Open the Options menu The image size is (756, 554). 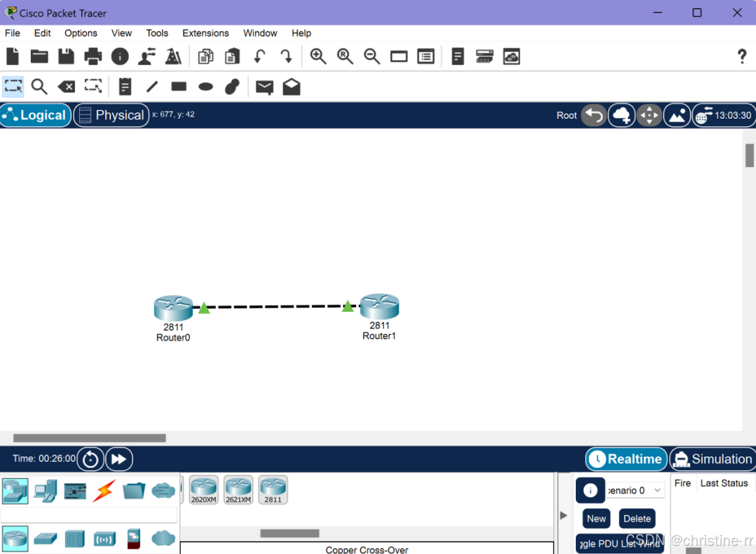click(x=81, y=33)
